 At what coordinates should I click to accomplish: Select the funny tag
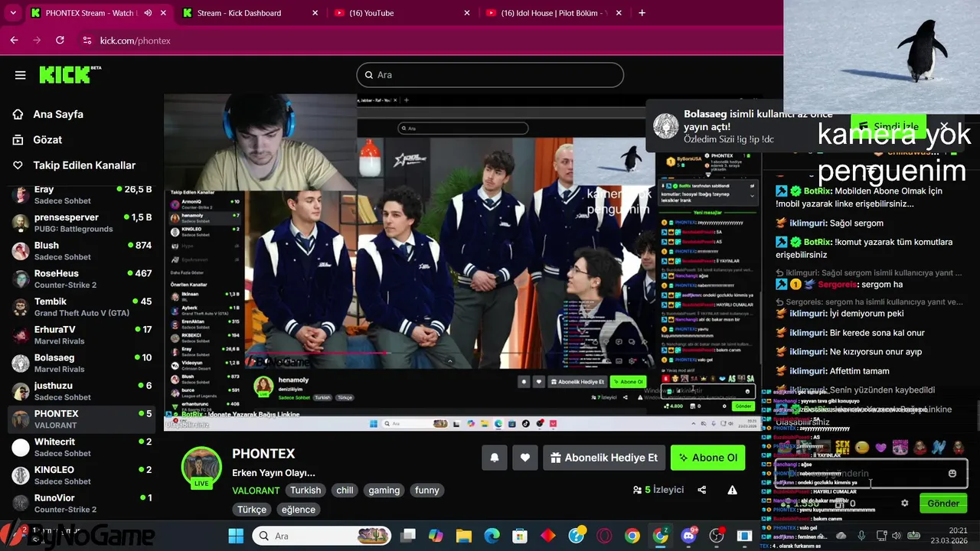pyautogui.click(x=427, y=490)
